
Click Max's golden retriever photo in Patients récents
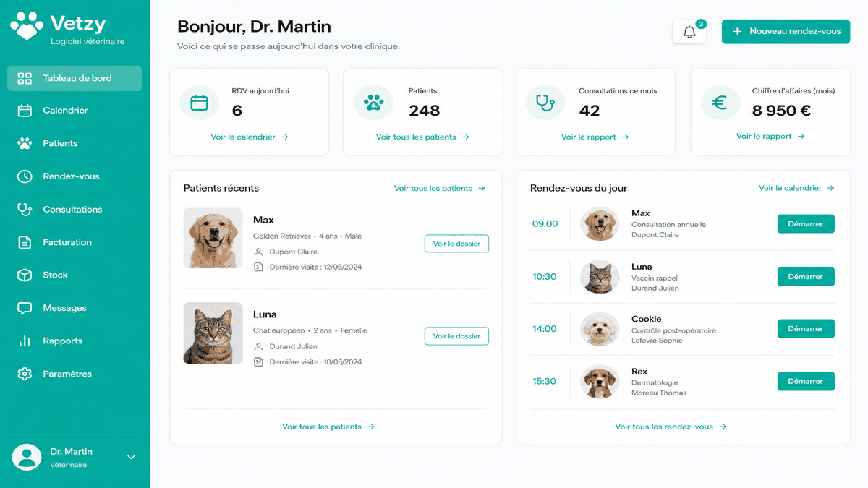coord(213,238)
